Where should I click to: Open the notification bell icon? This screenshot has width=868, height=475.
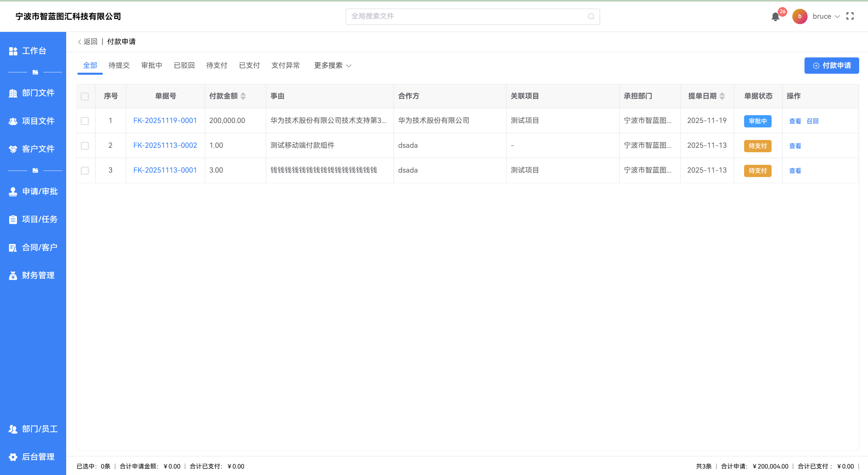click(775, 17)
